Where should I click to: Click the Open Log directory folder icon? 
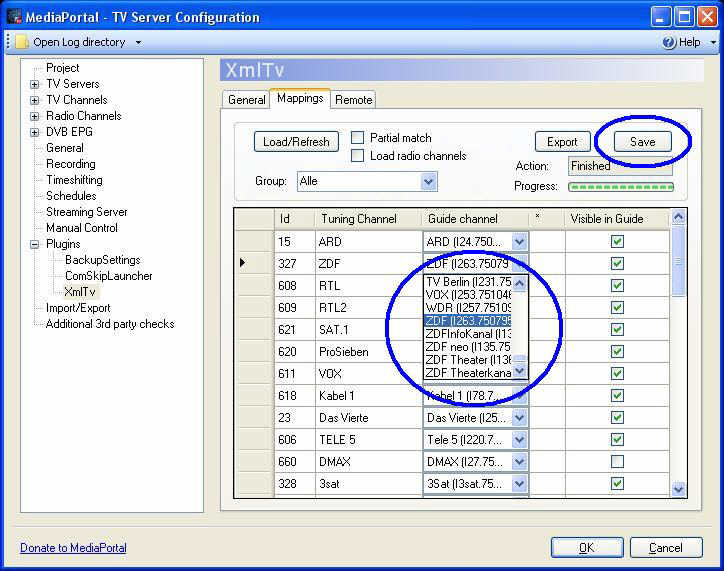(x=20, y=42)
